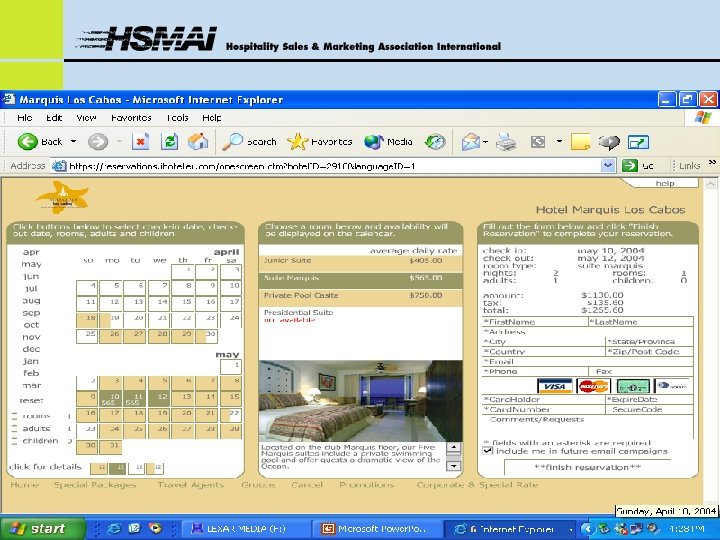Open the File menu
The image size is (720, 540).
pos(24,118)
